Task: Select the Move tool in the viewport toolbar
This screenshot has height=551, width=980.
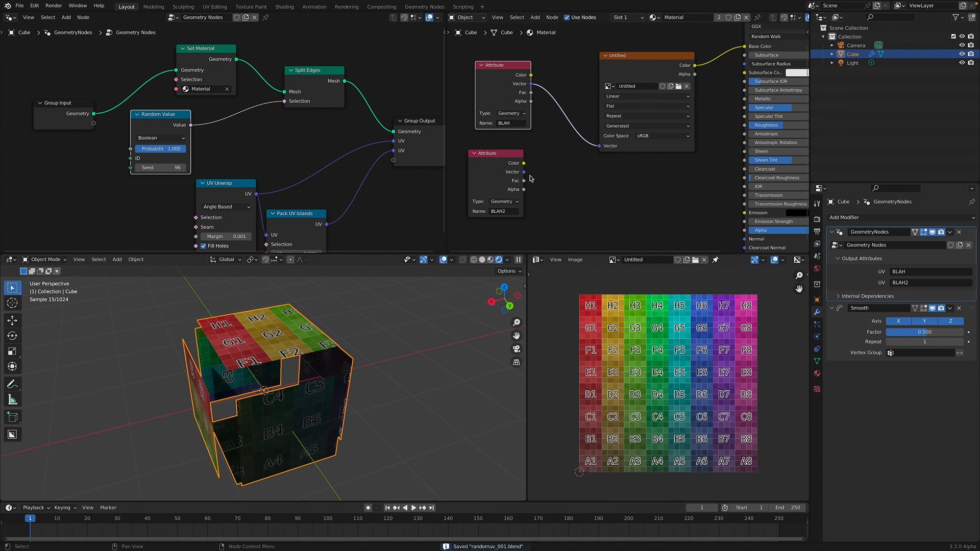Action: (12, 320)
